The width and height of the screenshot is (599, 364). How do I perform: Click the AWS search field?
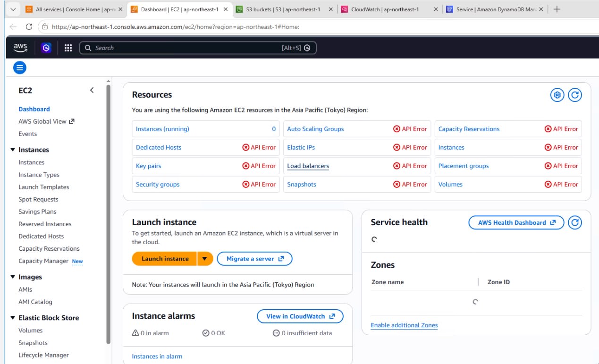pyautogui.click(x=198, y=48)
